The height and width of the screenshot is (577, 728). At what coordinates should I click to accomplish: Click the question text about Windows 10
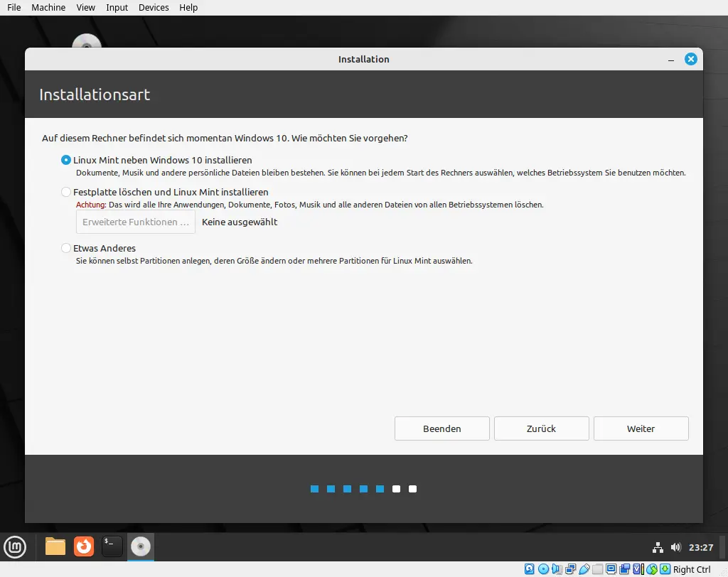click(x=225, y=139)
